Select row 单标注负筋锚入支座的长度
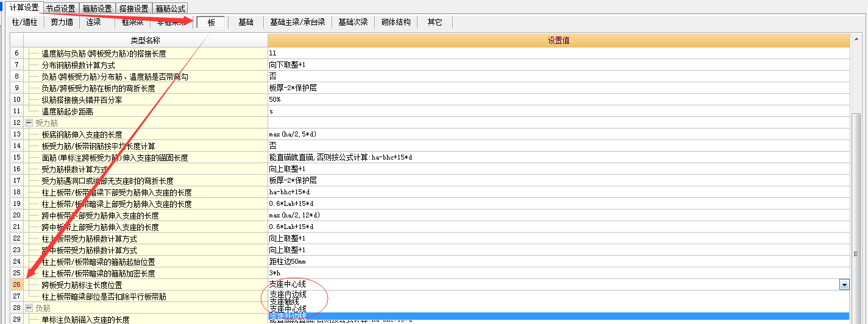 pos(85,320)
